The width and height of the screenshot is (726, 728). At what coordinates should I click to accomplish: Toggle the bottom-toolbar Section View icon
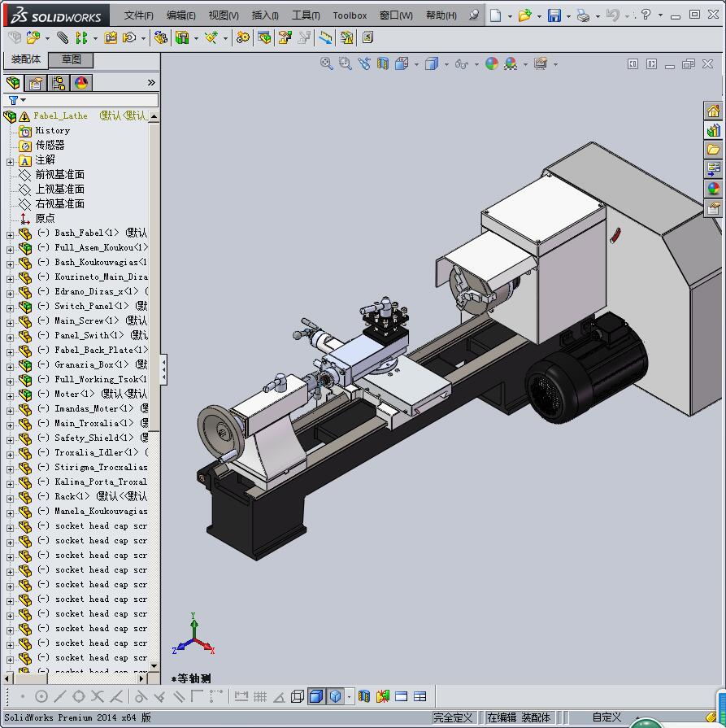(364, 696)
